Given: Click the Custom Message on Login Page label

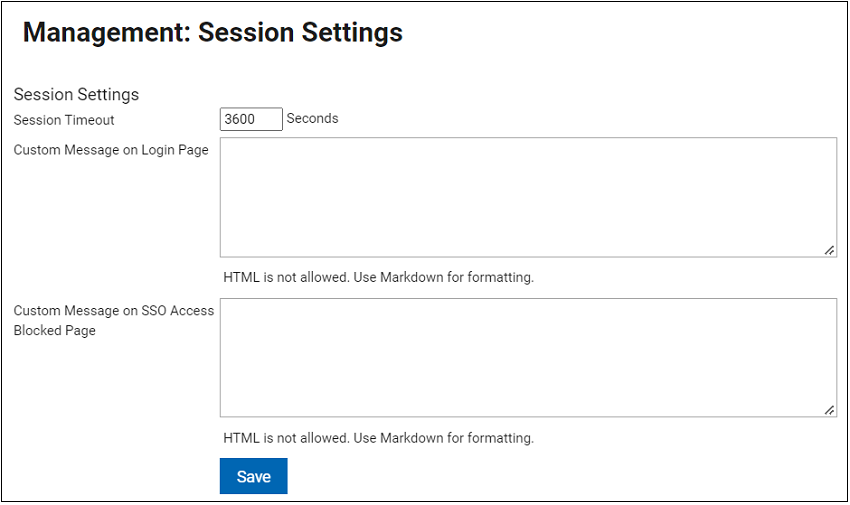Looking at the screenshot, I should [x=111, y=150].
